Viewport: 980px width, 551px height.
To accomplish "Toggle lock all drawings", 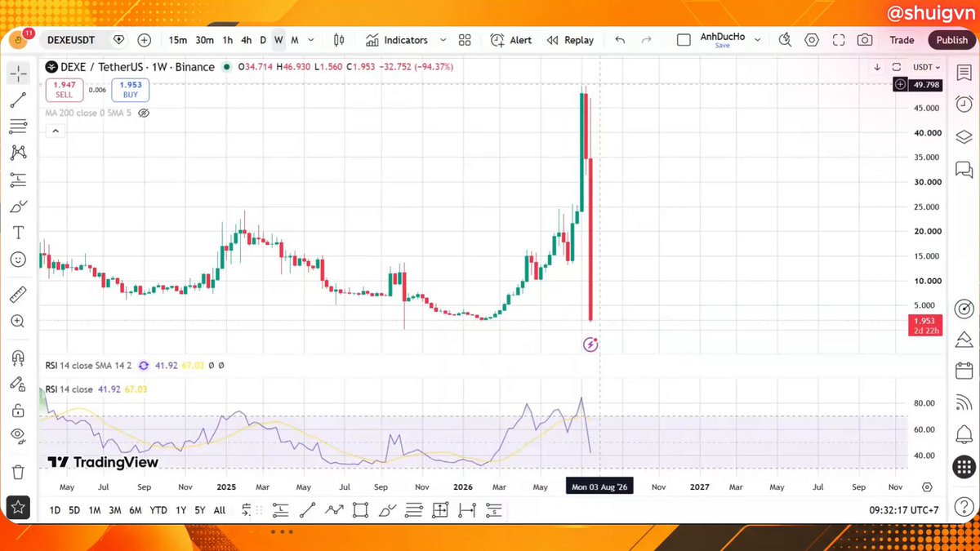I will [18, 410].
